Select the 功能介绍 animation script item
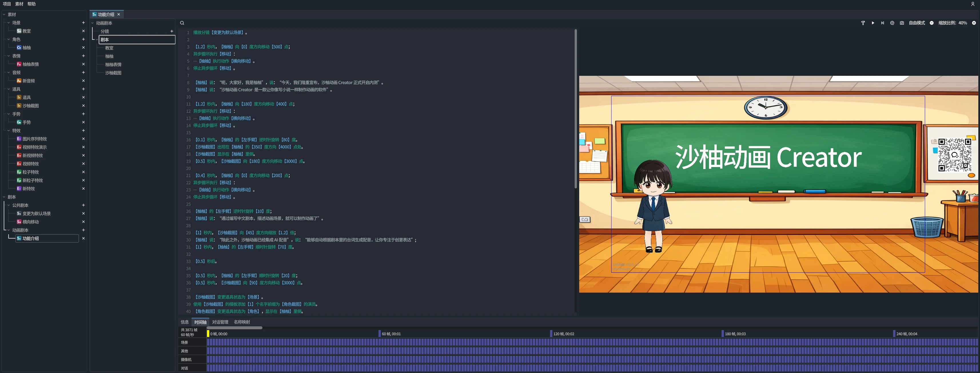The width and height of the screenshot is (980, 373). tap(47, 238)
